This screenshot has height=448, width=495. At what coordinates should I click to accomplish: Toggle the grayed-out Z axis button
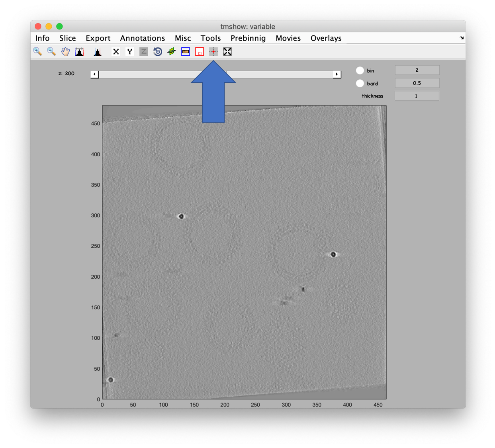coord(143,51)
